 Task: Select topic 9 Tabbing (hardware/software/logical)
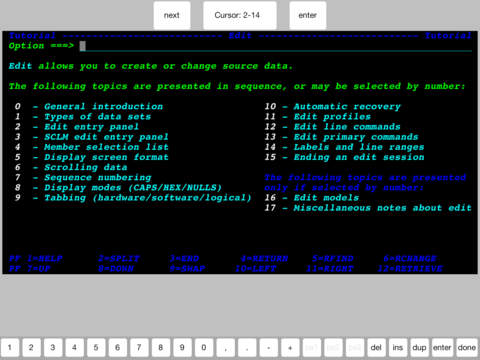click(x=133, y=198)
